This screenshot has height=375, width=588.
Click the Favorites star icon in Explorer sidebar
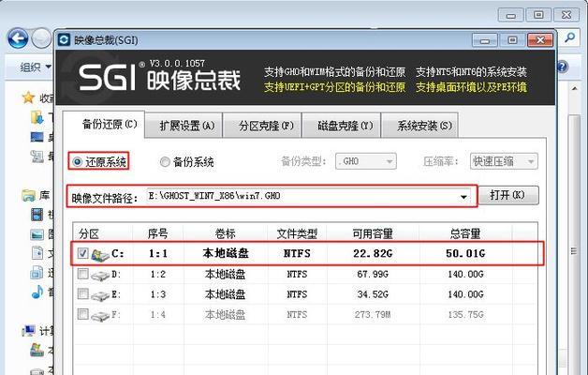28,98
